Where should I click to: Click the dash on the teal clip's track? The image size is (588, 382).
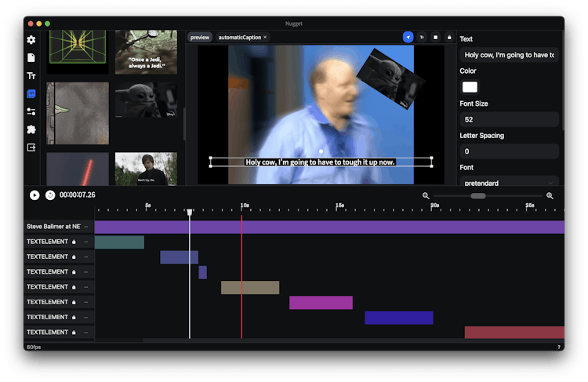[86, 242]
